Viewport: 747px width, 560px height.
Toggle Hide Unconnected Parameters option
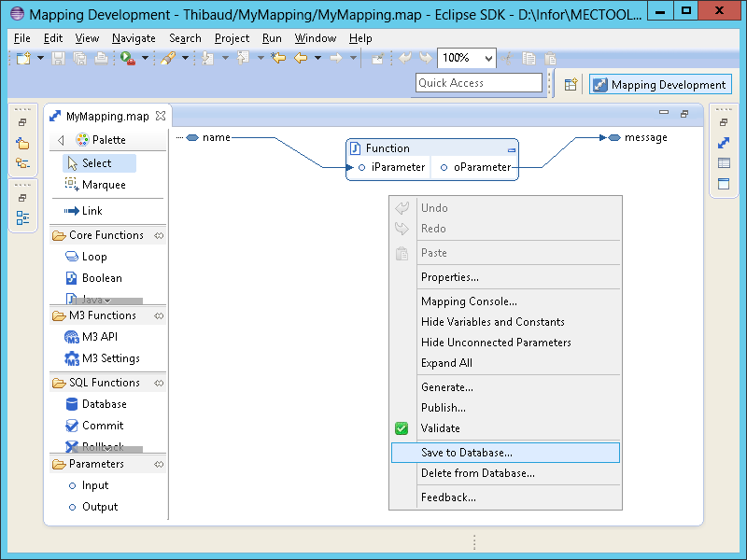[x=496, y=343]
